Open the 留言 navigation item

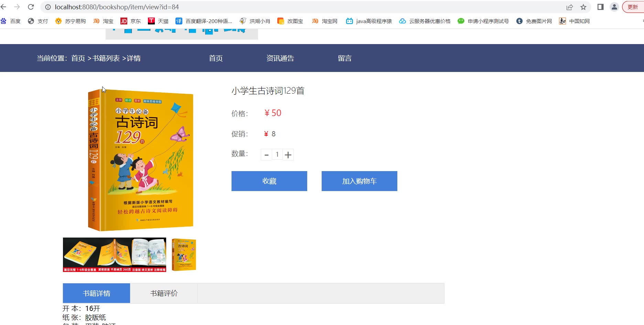click(345, 58)
